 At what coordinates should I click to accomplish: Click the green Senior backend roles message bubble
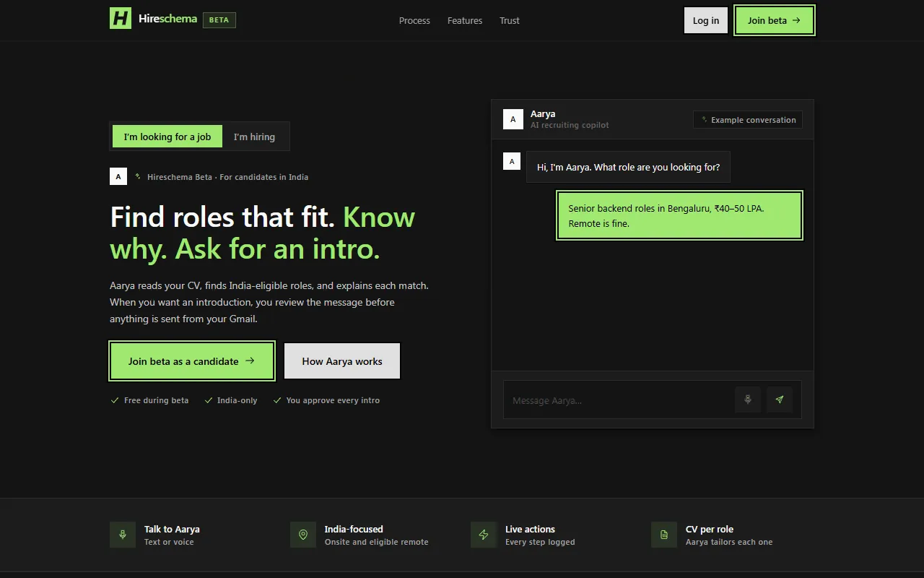(x=680, y=215)
